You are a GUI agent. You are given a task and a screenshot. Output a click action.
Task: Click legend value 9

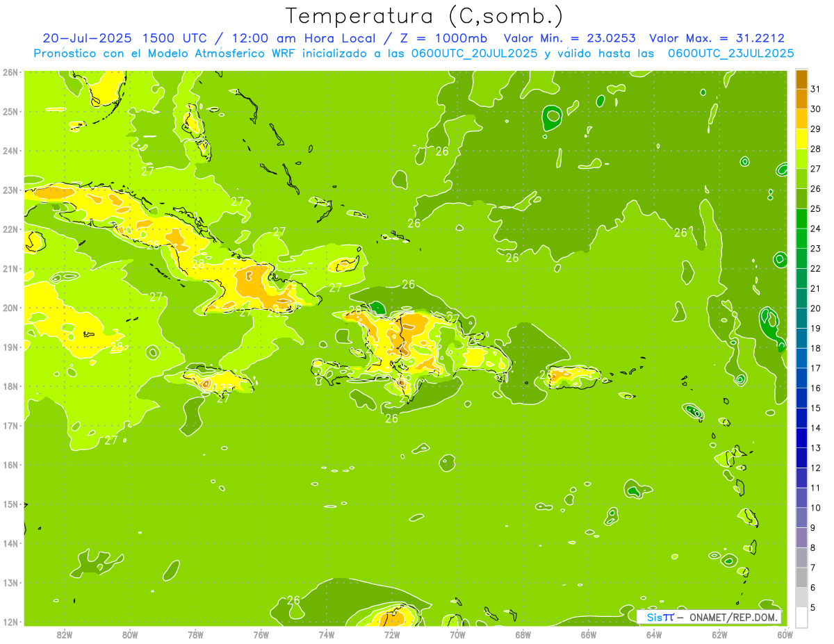click(x=812, y=528)
